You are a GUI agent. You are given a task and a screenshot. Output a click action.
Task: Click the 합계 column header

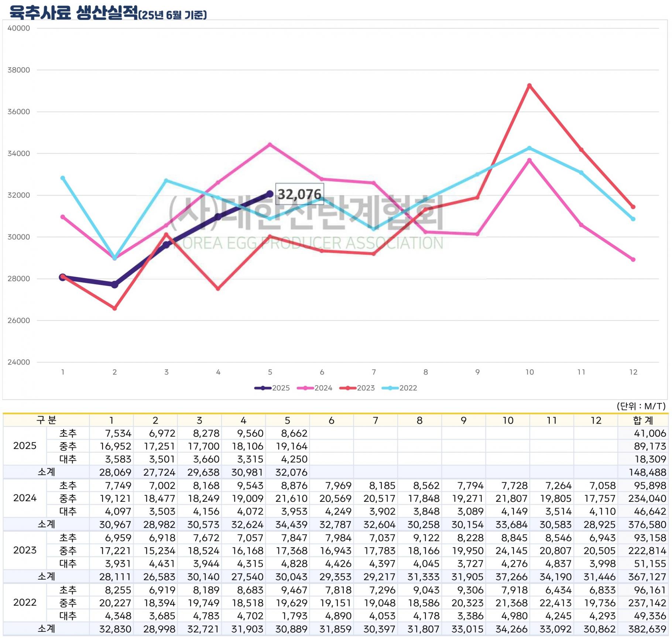643,420
